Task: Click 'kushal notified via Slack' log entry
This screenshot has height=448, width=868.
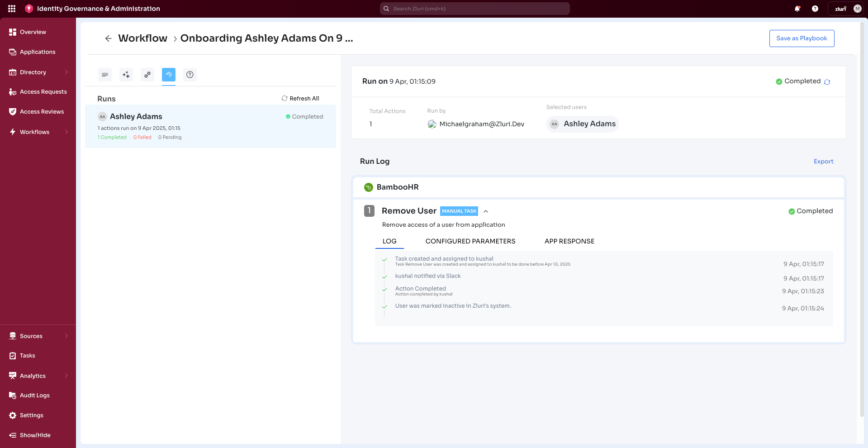Action: pyautogui.click(x=428, y=276)
